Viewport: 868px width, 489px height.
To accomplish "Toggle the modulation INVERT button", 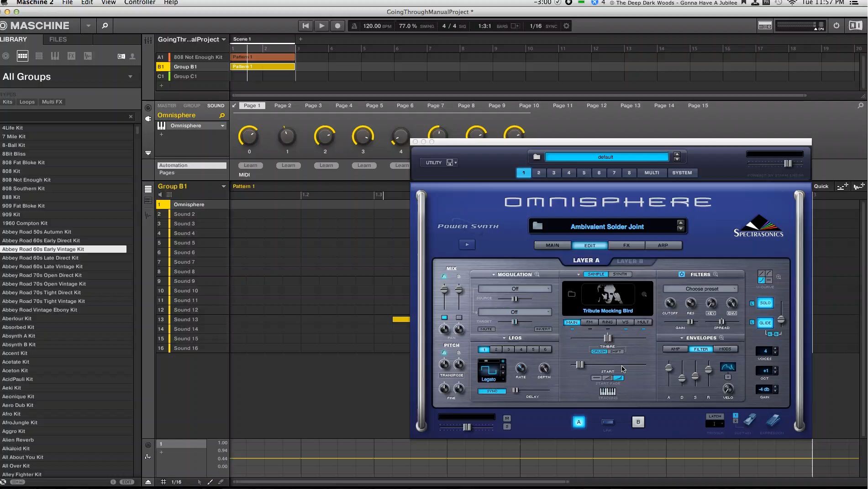I will (543, 329).
